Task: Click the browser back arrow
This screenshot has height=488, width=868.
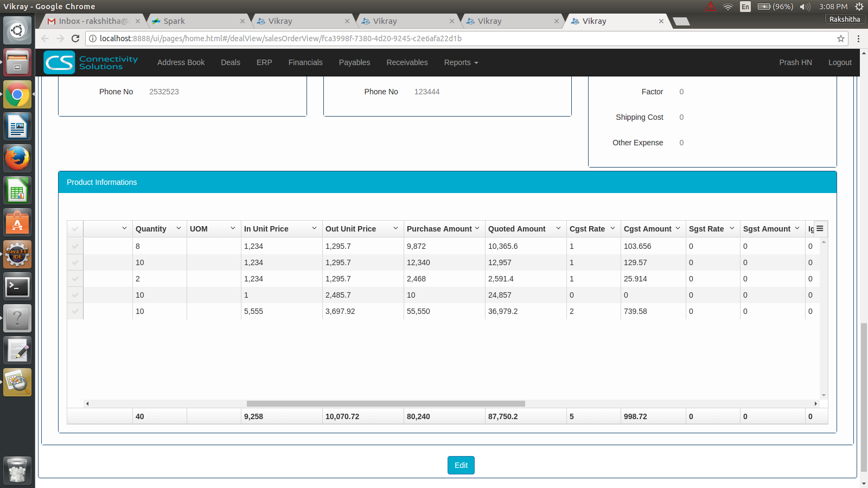Action: (x=45, y=38)
